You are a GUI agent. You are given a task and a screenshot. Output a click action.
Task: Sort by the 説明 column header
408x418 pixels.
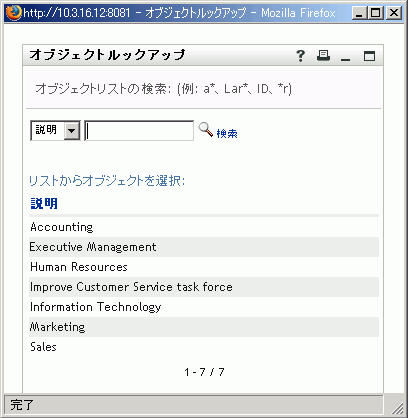[44, 203]
